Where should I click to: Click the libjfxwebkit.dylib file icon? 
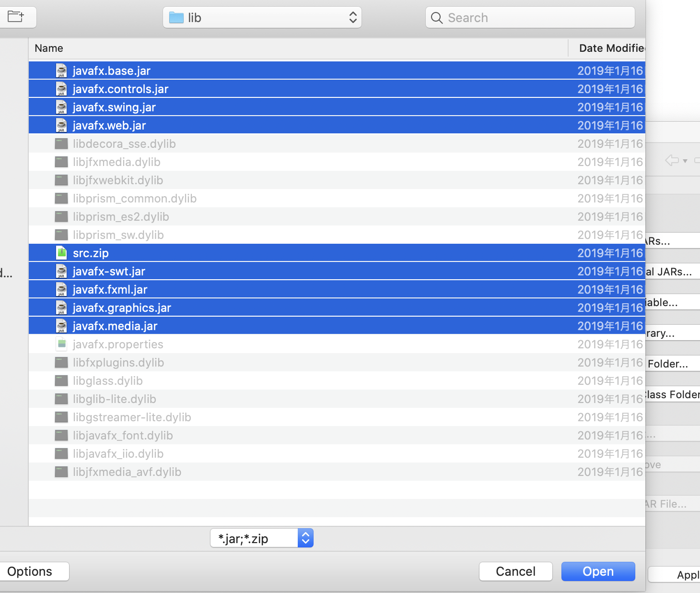click(61, 180)
